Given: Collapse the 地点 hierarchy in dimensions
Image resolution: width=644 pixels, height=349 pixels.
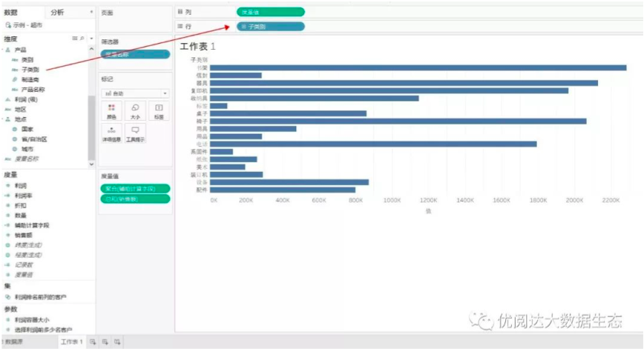Looking at the screenshot, I should [6, 119].
